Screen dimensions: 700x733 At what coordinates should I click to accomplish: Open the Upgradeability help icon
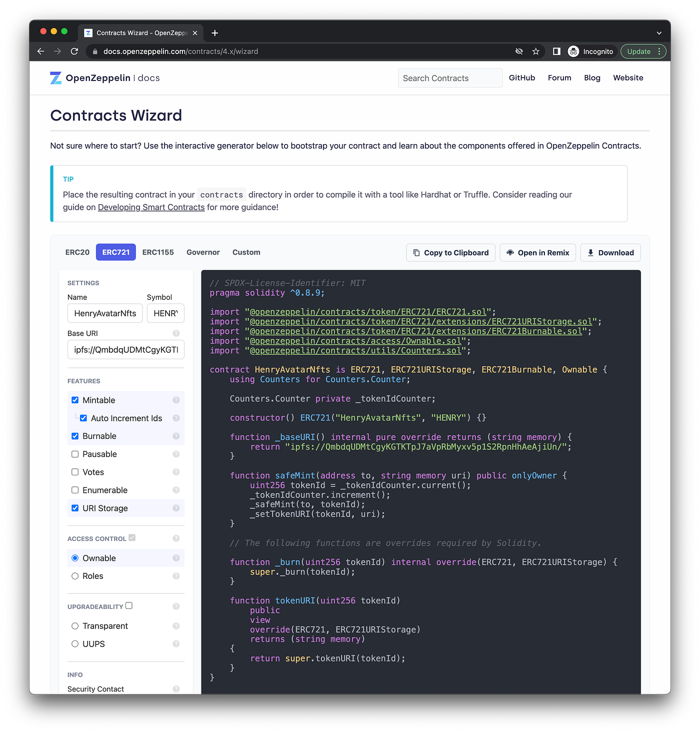[x=176, y=606]
